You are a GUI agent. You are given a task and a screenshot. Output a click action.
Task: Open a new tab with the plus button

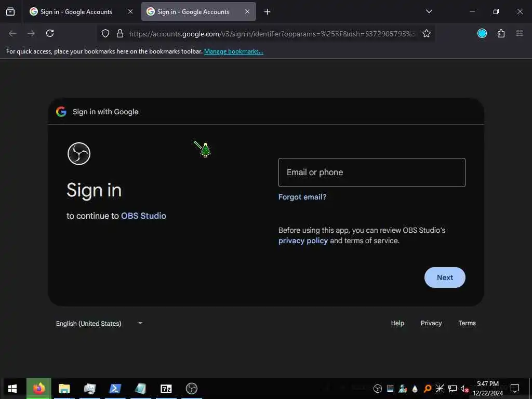[268, 12]
